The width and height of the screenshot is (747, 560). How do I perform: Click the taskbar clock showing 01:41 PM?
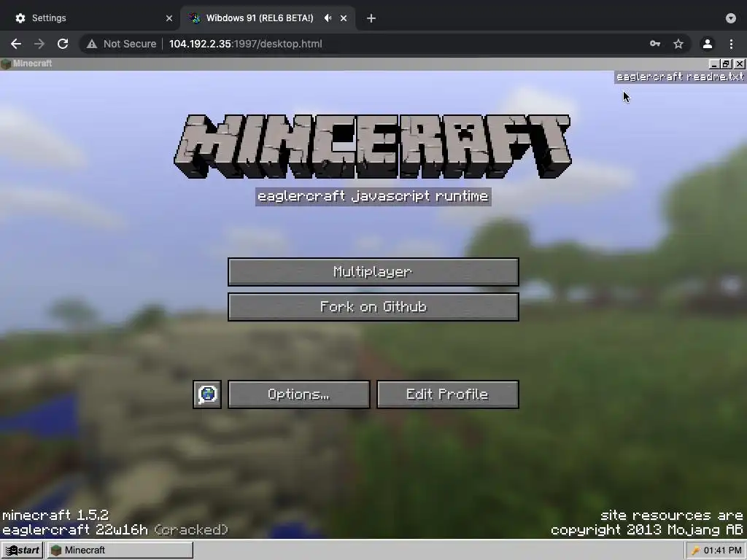[723, 551]
